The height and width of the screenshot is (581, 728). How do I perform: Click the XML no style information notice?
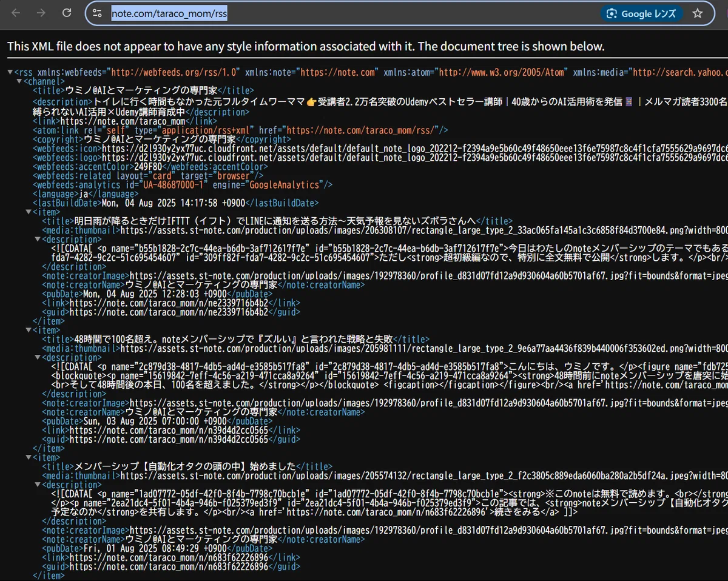[x=306, y=47]
